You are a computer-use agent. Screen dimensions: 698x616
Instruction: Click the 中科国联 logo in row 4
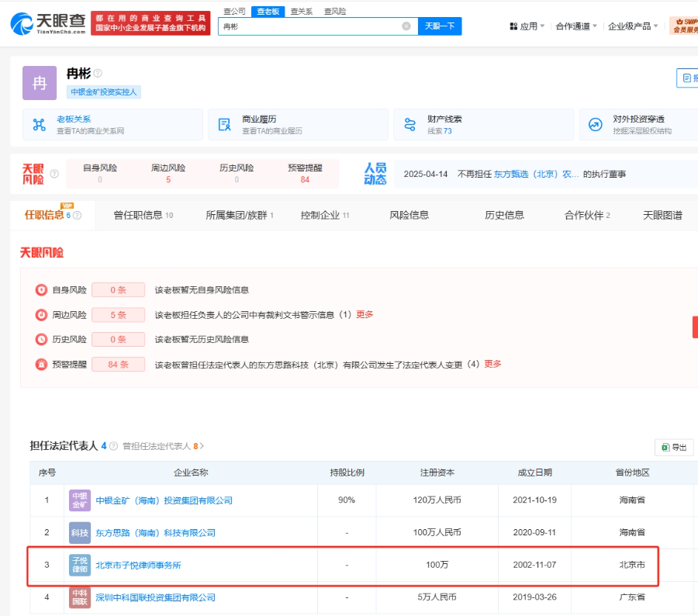(80, 597)
